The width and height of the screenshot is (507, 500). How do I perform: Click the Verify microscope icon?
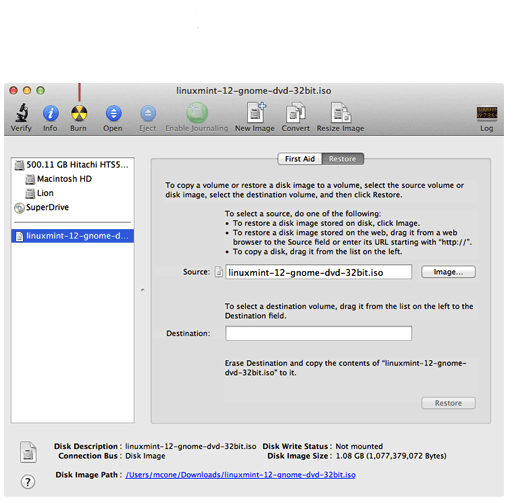(x=21, y=113)
